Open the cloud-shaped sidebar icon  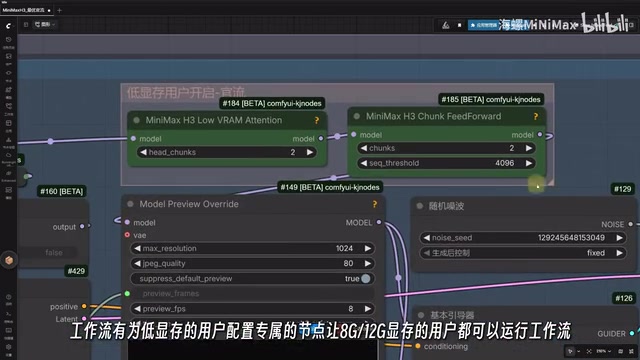(9, 156)
